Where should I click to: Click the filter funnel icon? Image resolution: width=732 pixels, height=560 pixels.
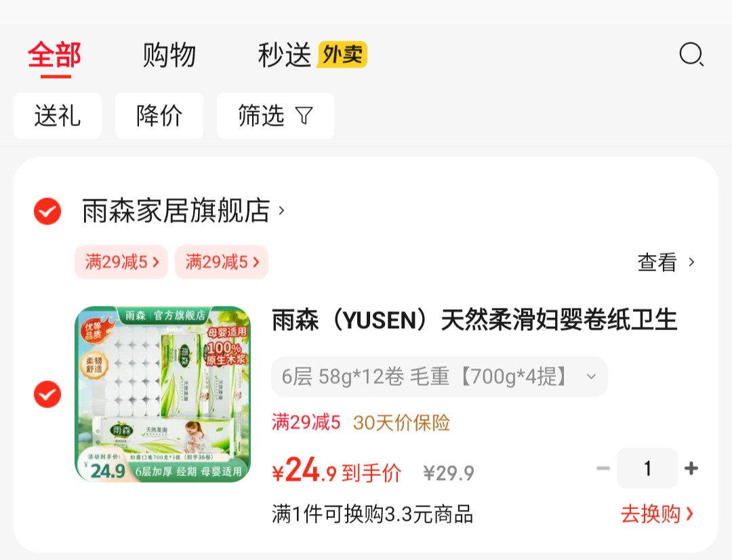tap(304, 115)
